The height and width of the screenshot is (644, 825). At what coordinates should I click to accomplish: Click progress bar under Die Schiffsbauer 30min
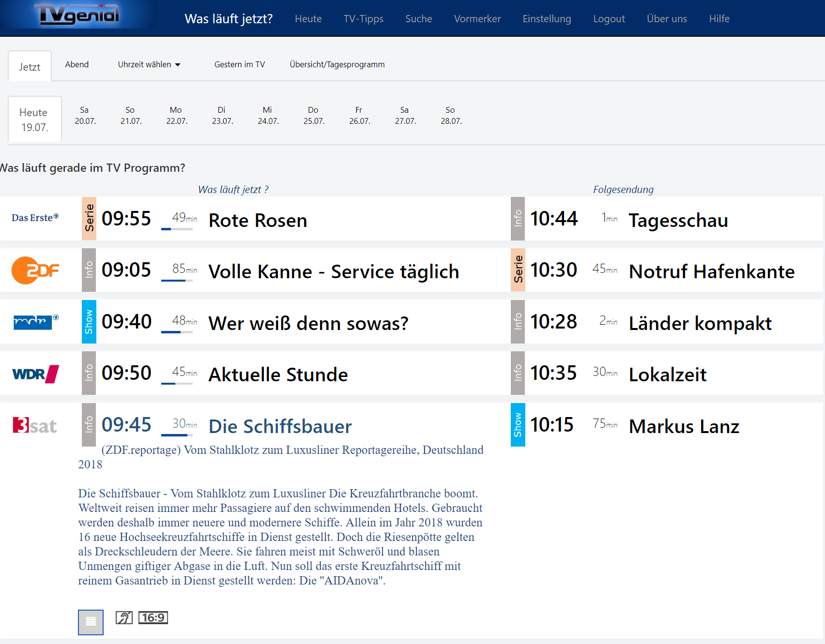[x=177, y=435]
